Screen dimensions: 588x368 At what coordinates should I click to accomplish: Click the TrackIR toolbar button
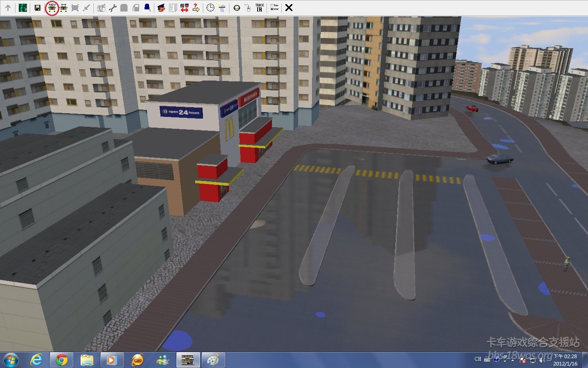pos(260,8)
